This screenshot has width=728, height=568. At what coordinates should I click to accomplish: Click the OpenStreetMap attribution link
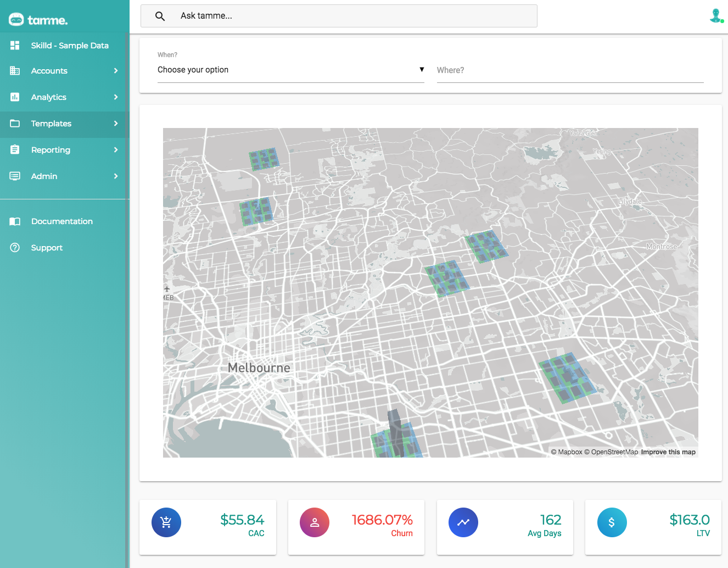(x=611, y=452)
